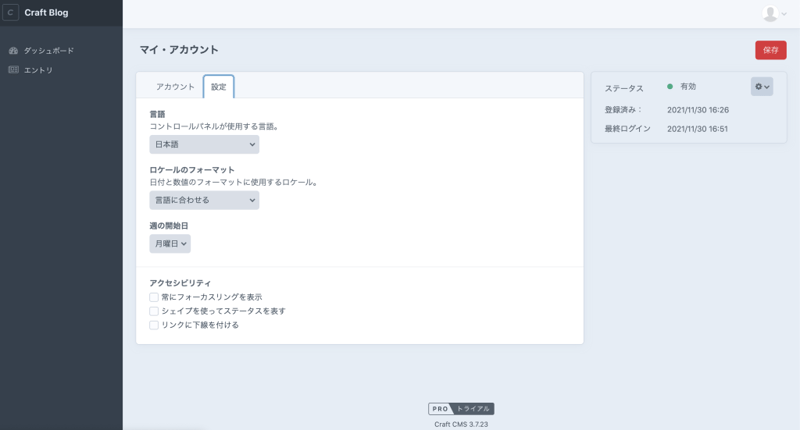800x430 pixels.
Task: Click the dashboard gauge icon in sidebar
Action: point(13,50)
